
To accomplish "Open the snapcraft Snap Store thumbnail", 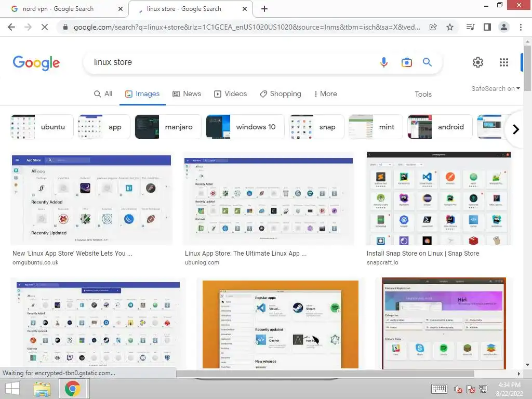I will (438, 198).
